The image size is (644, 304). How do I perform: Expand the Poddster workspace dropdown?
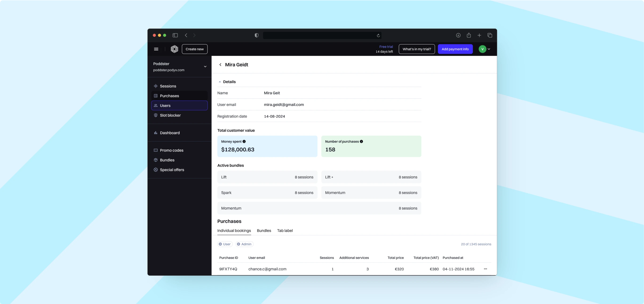point(205,67)
